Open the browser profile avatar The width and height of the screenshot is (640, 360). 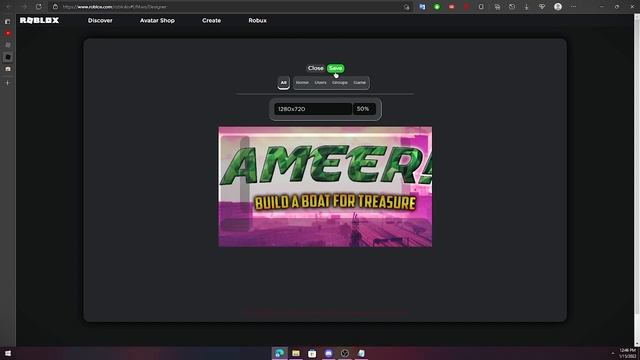click(558, 7)
